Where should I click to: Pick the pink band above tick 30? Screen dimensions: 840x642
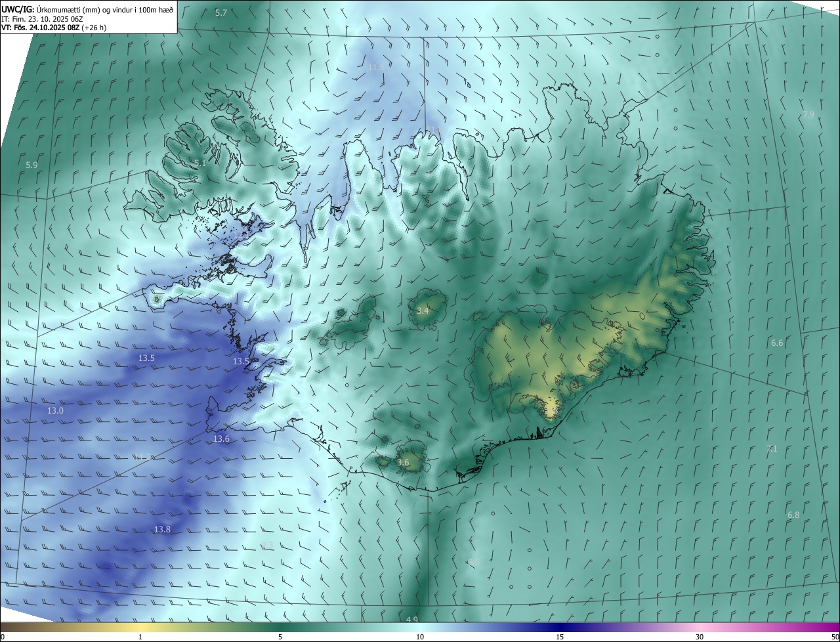pos(700,628)
